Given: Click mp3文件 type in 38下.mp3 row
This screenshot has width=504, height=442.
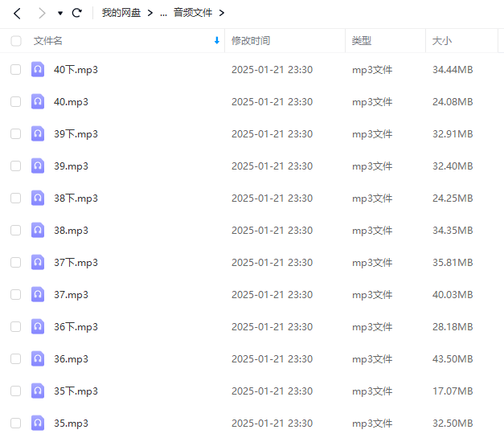Looking at the screenshot, I should (x=372, y=198).
